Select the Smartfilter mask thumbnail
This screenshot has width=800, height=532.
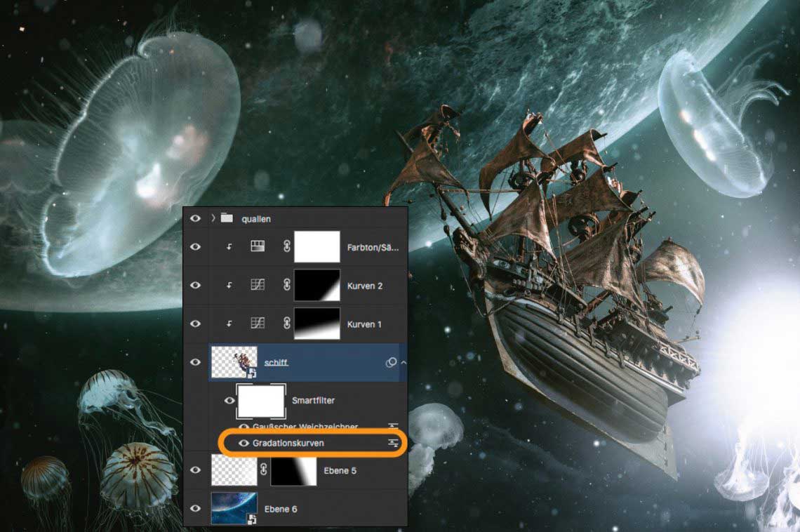point(261,401)
